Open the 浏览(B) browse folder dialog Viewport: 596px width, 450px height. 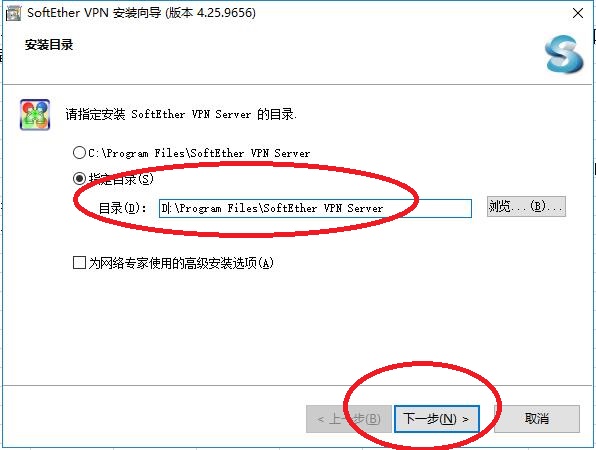[x=526, y=206]
